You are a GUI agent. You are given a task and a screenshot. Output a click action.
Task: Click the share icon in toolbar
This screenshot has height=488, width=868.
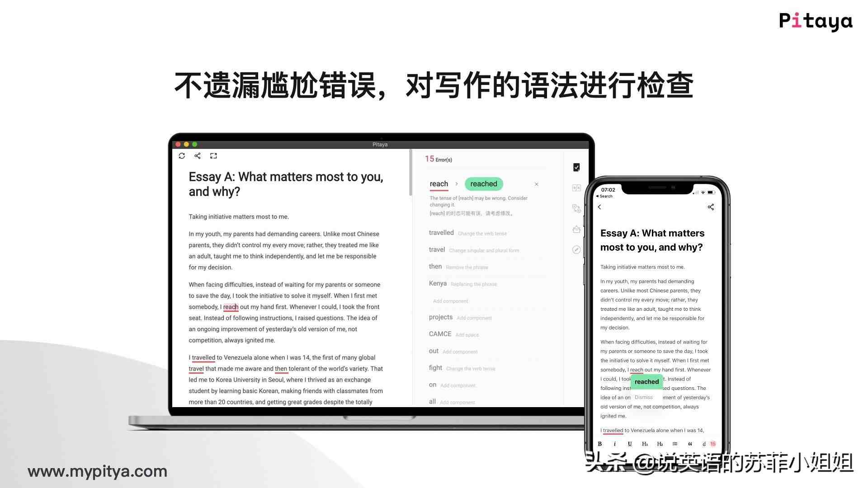coord(197,156)
